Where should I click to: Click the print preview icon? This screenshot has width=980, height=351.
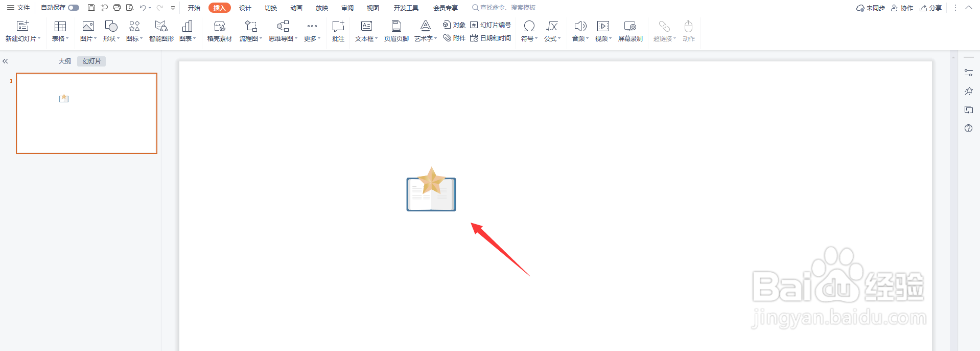(130, 8)
